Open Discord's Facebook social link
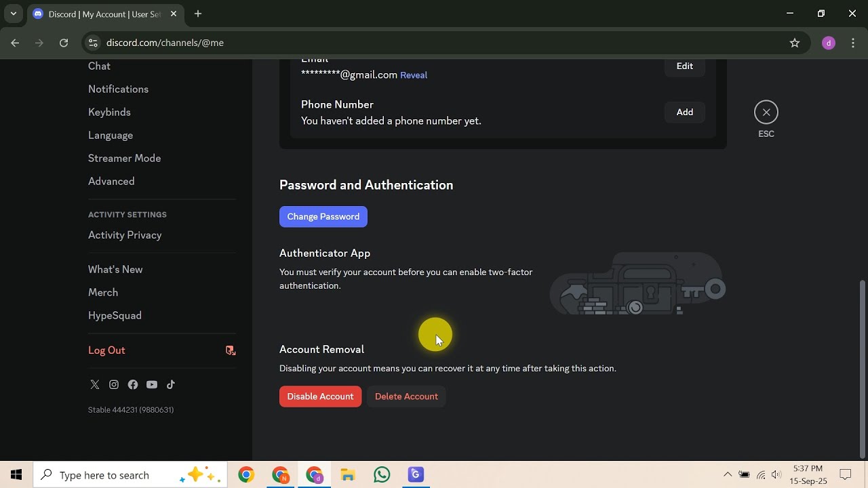The height and width of the screenshot is (488, 868). tap(133, 385)
